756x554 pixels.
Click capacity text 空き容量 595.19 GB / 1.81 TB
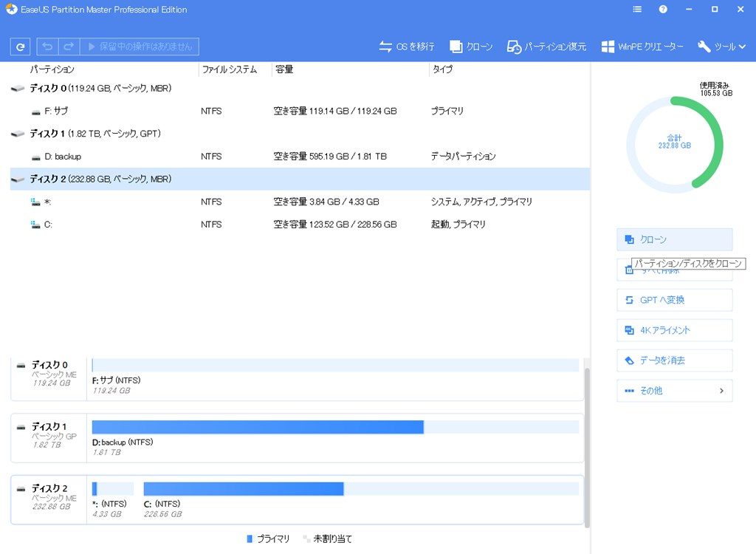coord(330,157)
